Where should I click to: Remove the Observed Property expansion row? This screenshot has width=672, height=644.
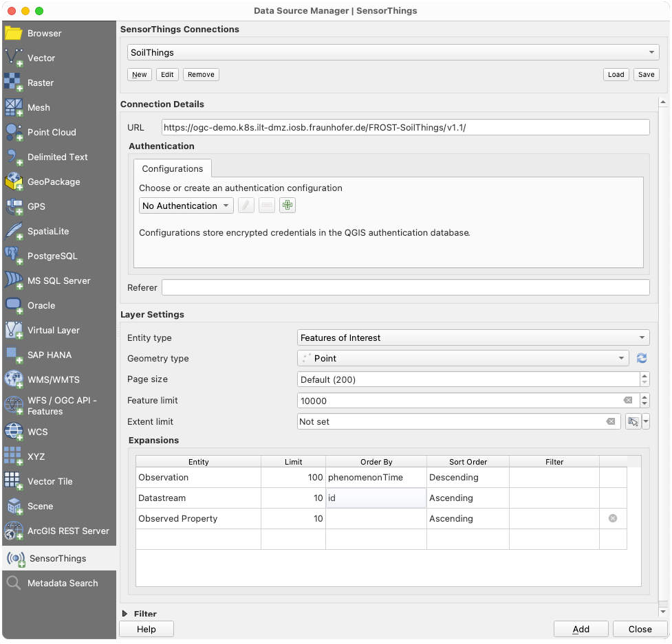click(x=613, y=518)
